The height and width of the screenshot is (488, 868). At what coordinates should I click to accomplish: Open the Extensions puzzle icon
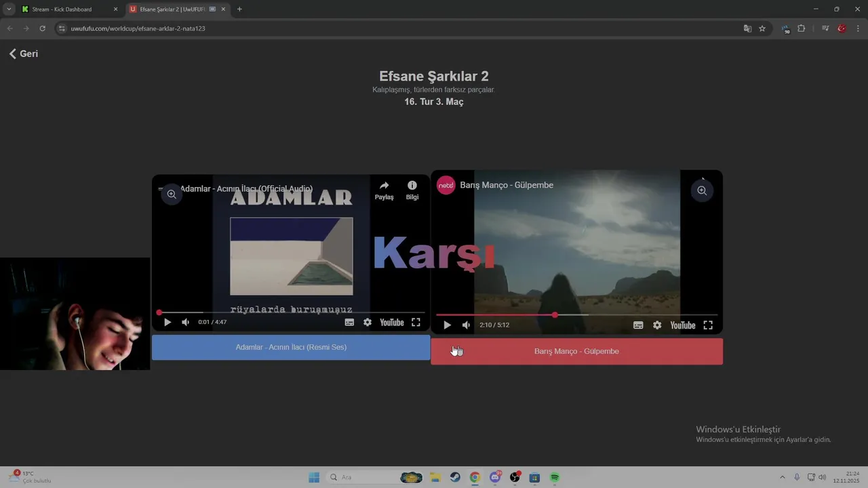pyautogui.click(x=802, y=28)
